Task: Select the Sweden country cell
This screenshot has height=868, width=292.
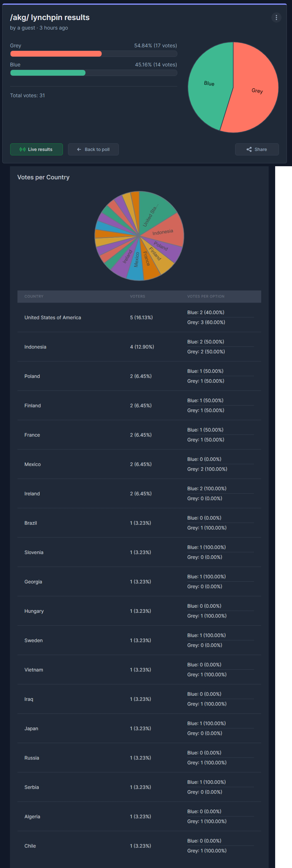Action: [33, 640]
